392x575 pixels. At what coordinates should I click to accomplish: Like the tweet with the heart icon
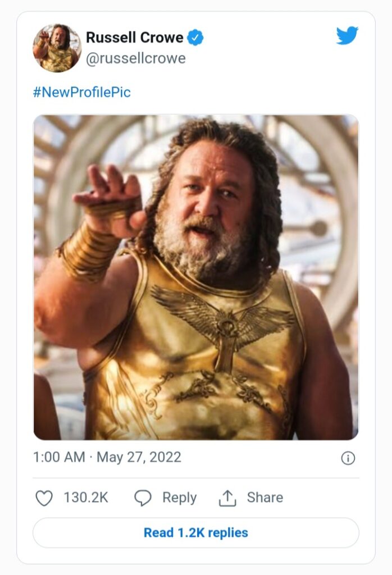(44, 498)
